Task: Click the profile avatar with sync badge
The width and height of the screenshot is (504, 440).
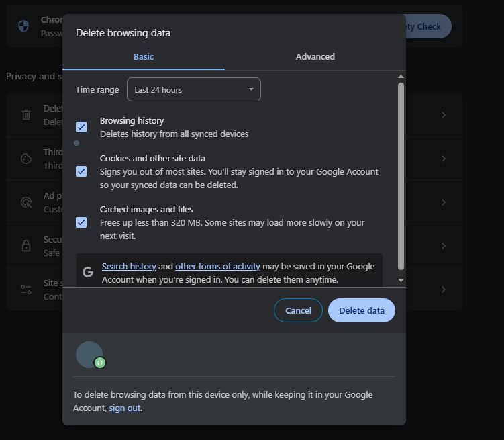Action: click(x=90, y=355)
